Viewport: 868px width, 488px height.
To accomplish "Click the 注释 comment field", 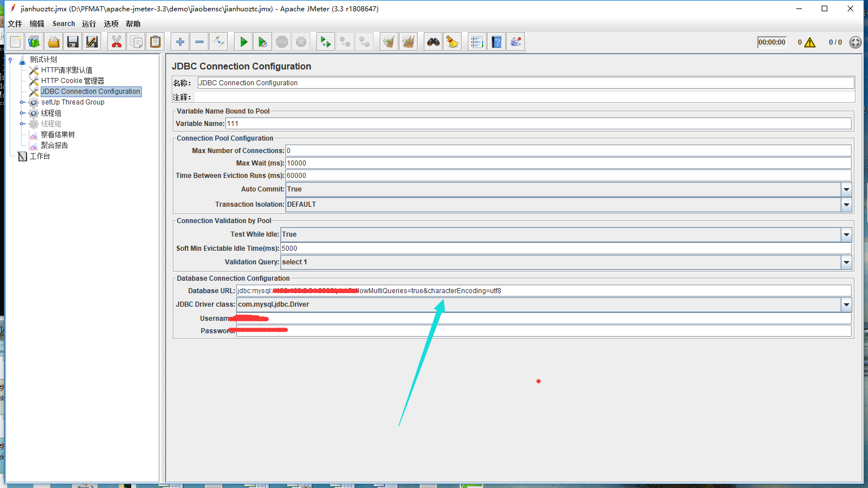I will tap(524, 97).
